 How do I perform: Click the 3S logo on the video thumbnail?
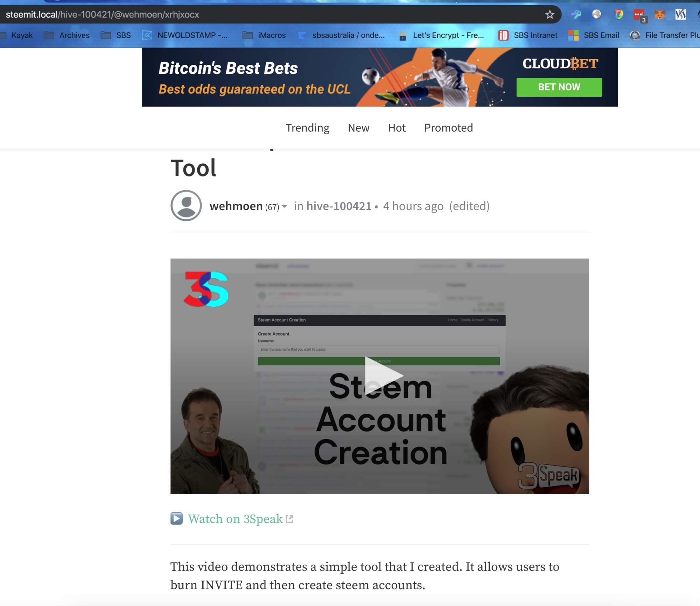206,289
